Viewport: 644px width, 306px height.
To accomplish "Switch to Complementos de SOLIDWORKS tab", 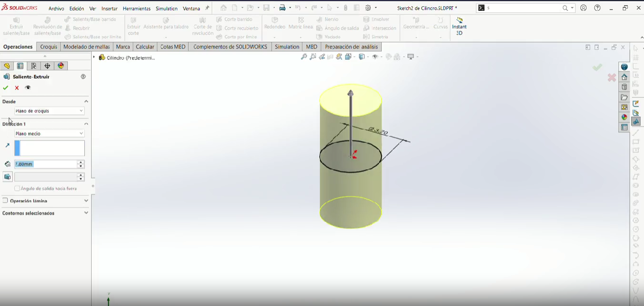I will [230, 47].
